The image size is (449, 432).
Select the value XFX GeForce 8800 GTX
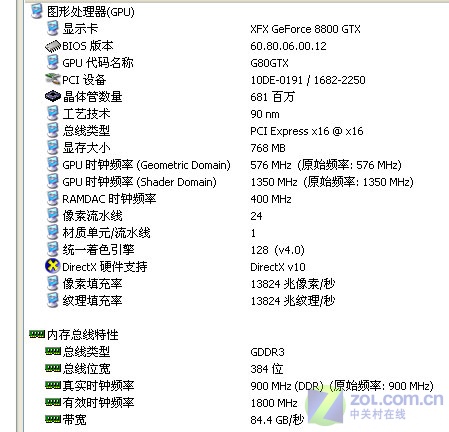pos(305,29)
